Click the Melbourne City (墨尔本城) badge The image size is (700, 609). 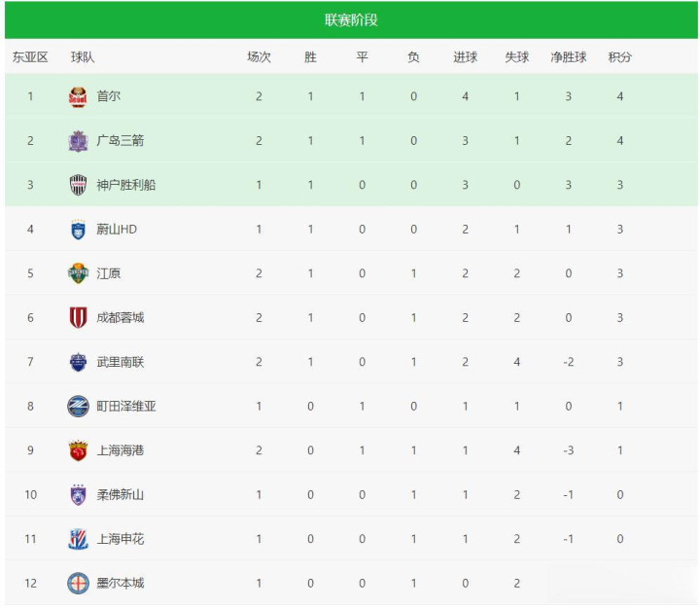coord(78,584)
